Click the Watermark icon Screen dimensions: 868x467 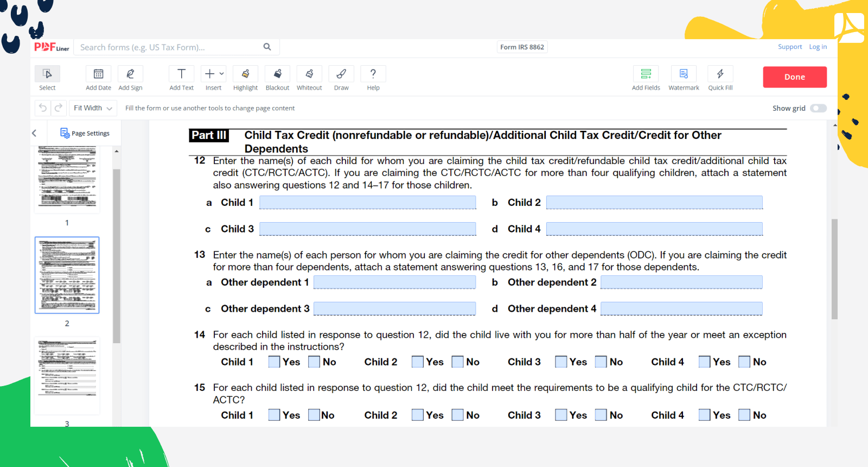pyautogui.click(x=684, y=74)
